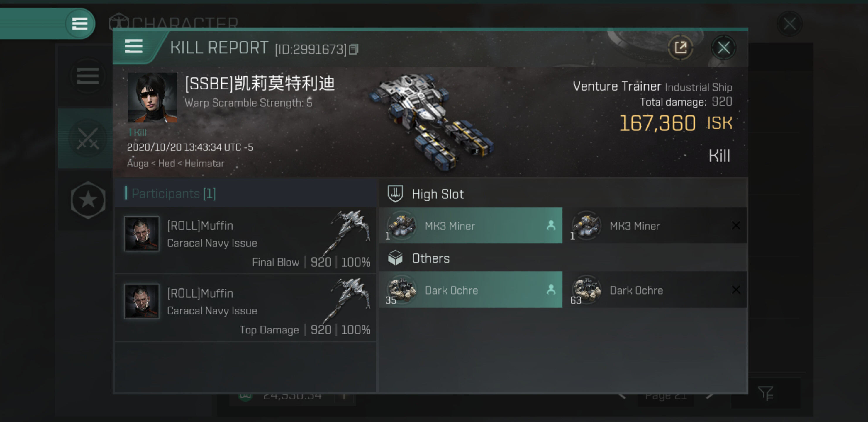
Task: Select the destroyed MK3 Miner item
Action: pos(655,226)
